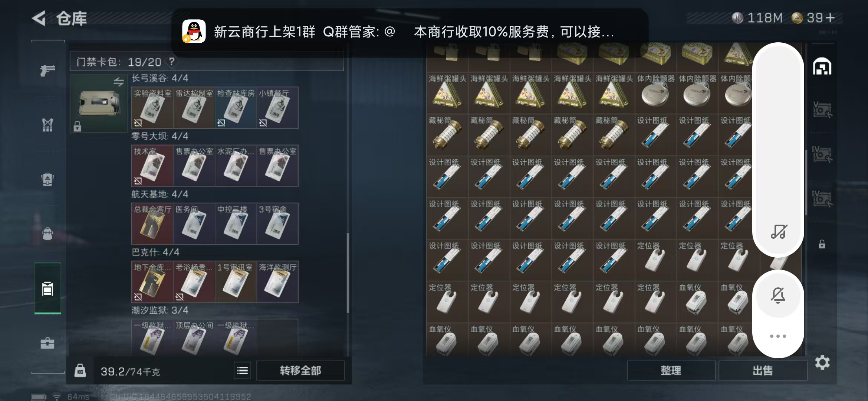
Task: Toggle the keycard case swap arrows
Action: click(119, 82)
